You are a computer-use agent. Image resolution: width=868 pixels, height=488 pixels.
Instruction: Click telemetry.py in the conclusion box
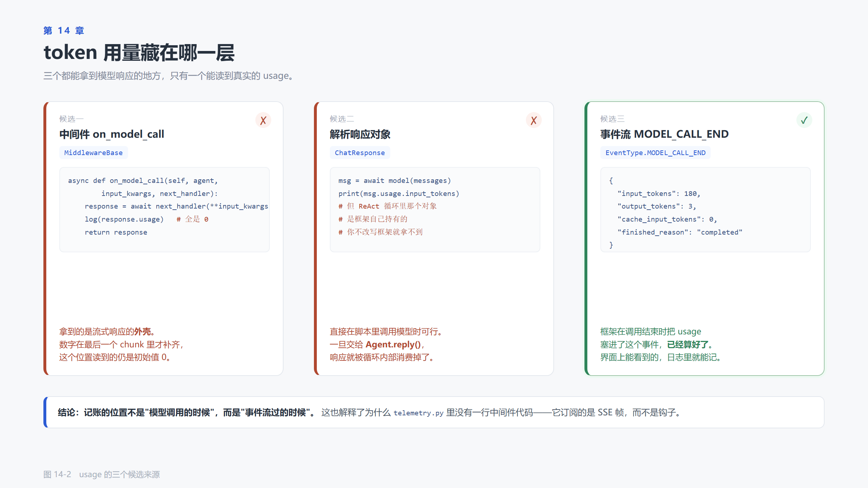418,413
